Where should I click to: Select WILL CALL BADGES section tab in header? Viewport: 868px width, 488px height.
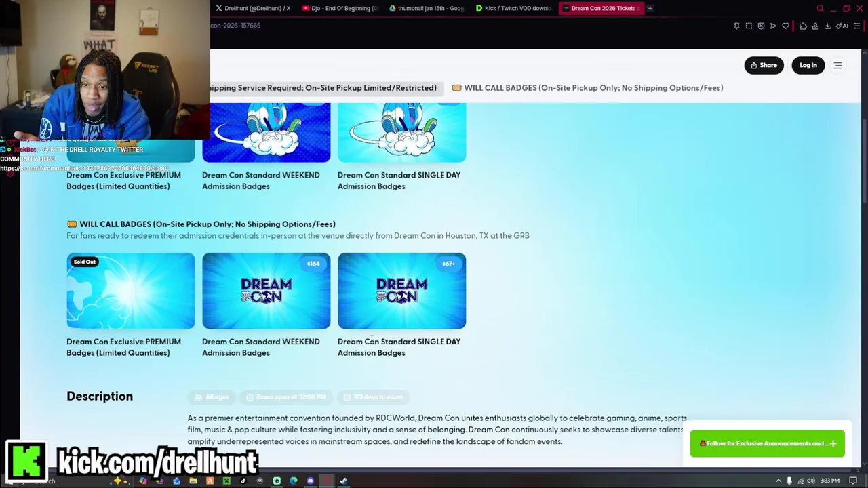click(587, 88)
